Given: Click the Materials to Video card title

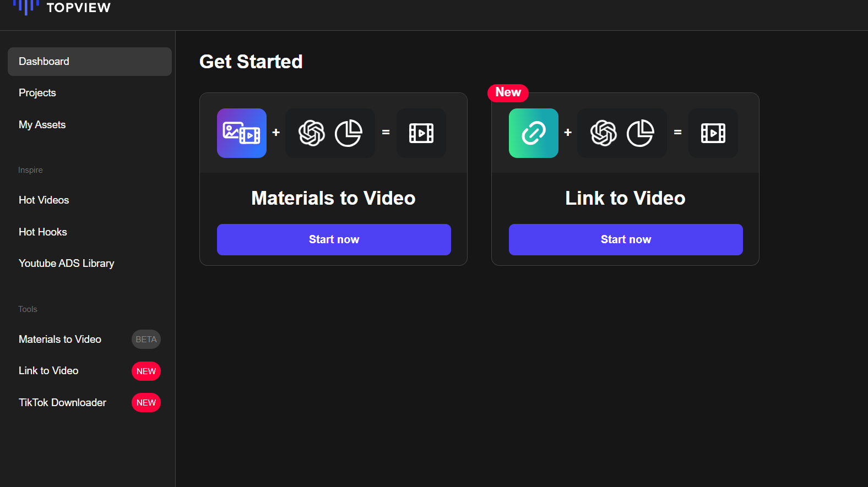Looking at the screenshot, I should (x=333, y=198).
